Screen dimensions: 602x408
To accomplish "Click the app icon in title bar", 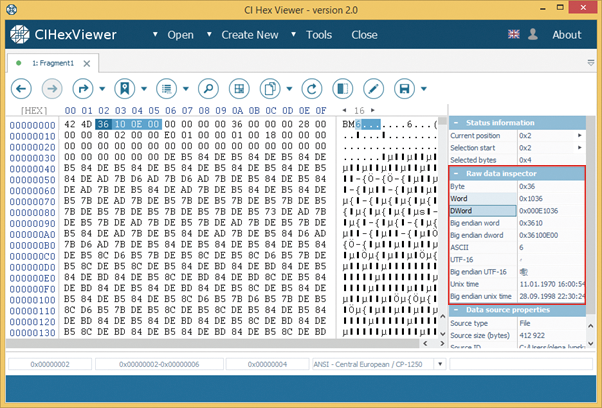I will coord(12,9).
